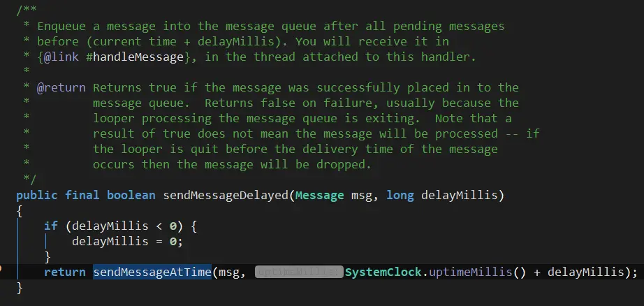Click the orange lightbulb icon at left margin
The height and width of the screenshot is (306, 644).
pos(1,269)
